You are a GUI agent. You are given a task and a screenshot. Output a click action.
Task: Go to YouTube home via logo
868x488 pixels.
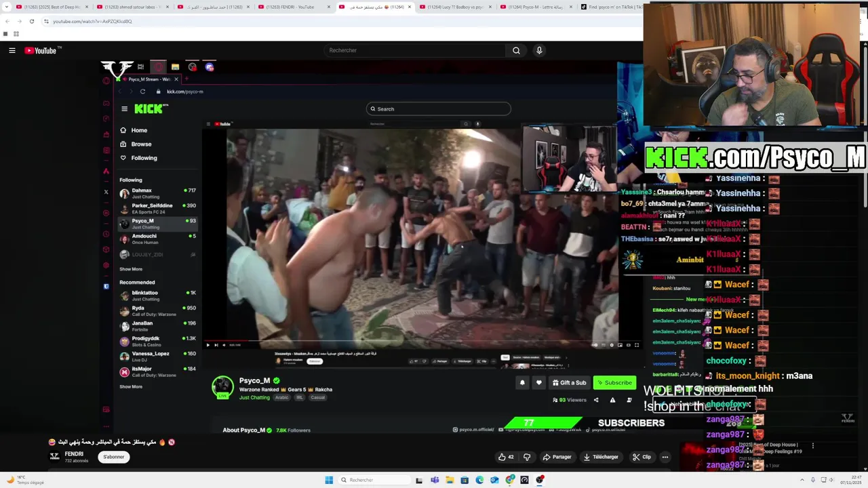click(x=42, y=50)
